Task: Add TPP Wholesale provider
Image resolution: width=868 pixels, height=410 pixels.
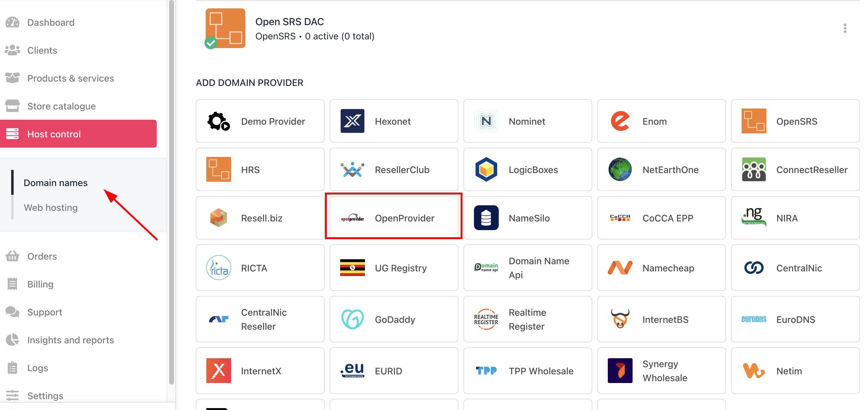Action: pyautogui.click(x=527, y=371)
